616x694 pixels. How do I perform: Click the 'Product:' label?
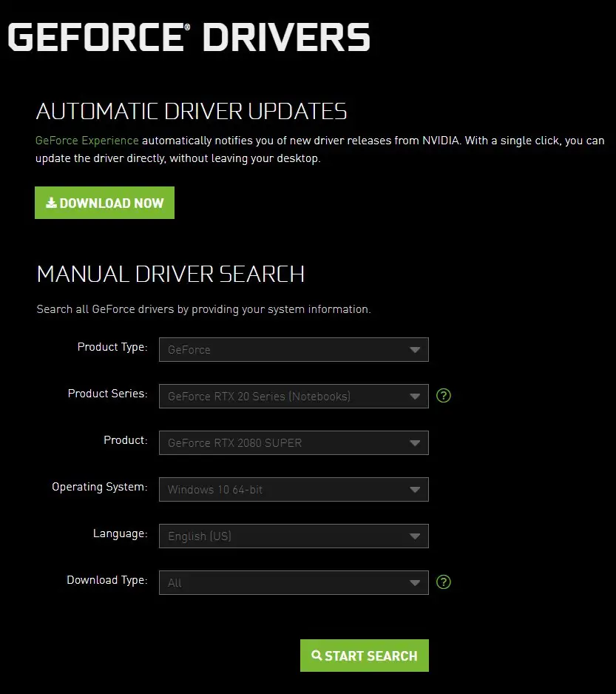pos(126,440)
